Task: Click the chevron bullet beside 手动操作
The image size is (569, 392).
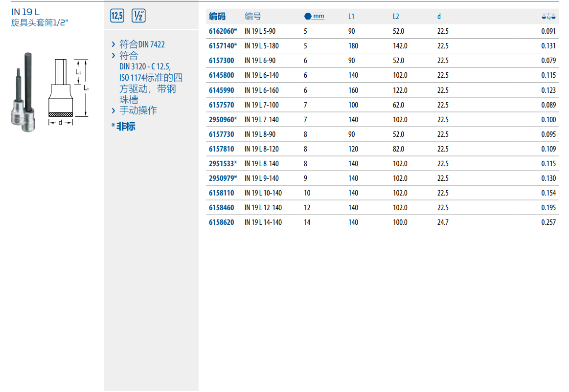Action: (114, 111)
